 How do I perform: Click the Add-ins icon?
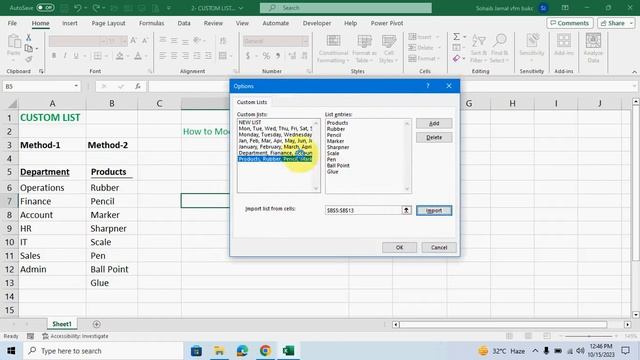coord(564,45)
